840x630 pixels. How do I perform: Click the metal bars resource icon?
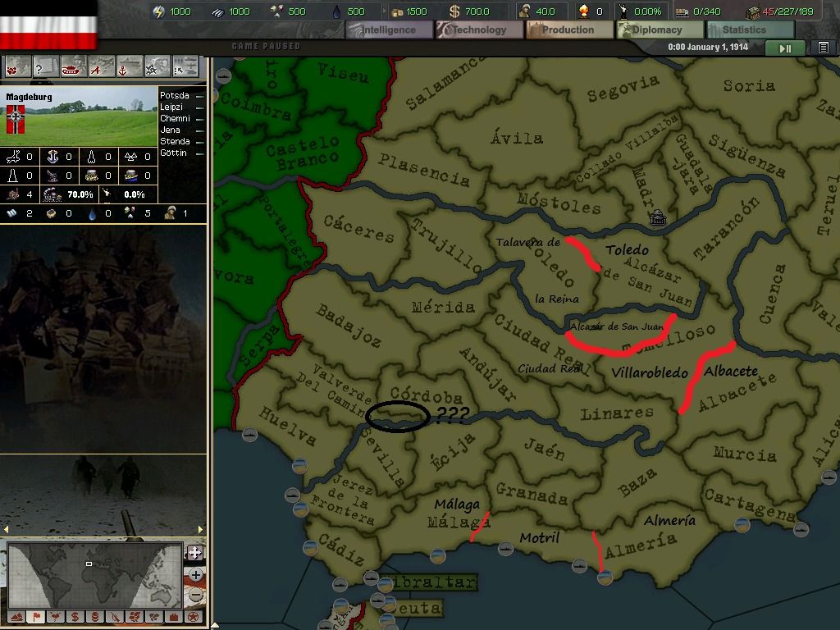click(217, 11)
